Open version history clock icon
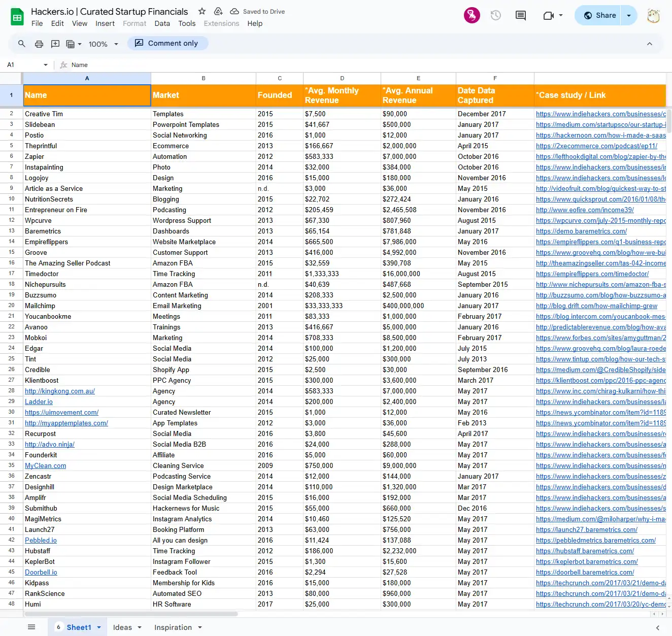672x636 pixels. point(496,15)
